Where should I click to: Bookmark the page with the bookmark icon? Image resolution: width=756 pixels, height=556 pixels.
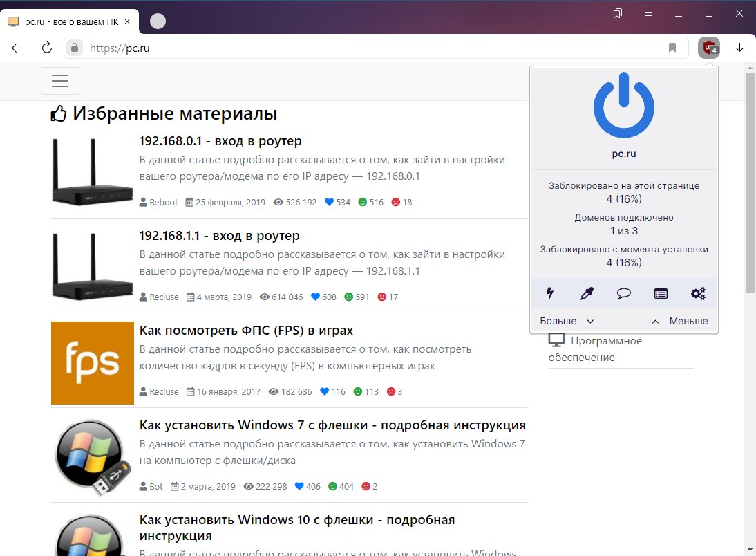coord(672,48)
